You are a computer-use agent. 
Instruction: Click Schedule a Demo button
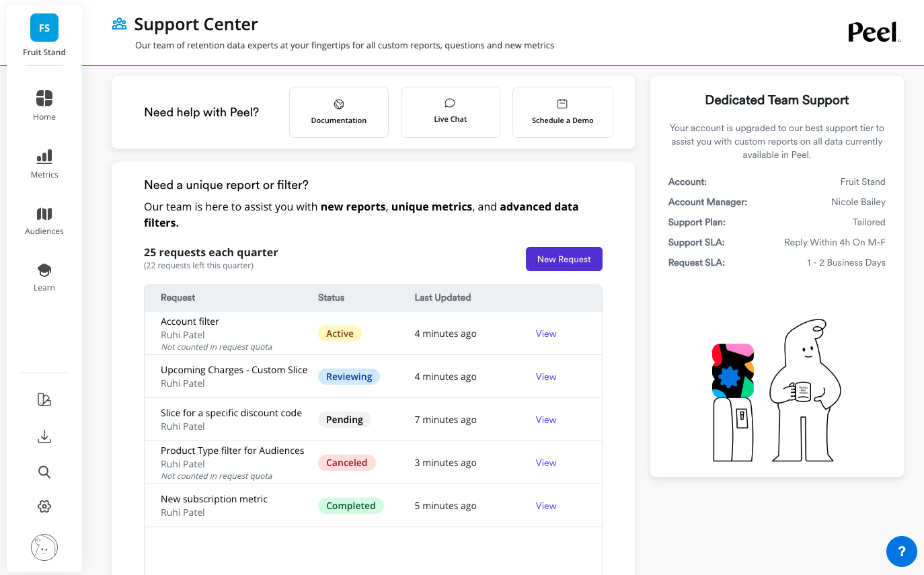[563, 112]
